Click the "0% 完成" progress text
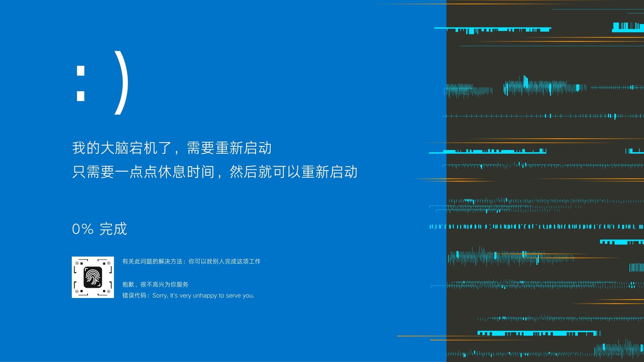Viewport: 644px width, 362px height. [x=99, y=229]
